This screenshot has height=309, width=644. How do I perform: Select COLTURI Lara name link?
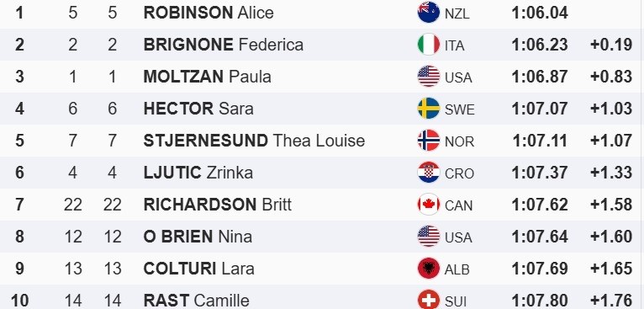pyautogui.click(x=198, y=269)
